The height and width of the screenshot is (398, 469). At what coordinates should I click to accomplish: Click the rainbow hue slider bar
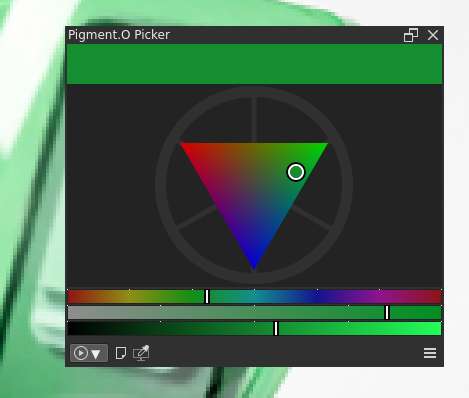255,297
